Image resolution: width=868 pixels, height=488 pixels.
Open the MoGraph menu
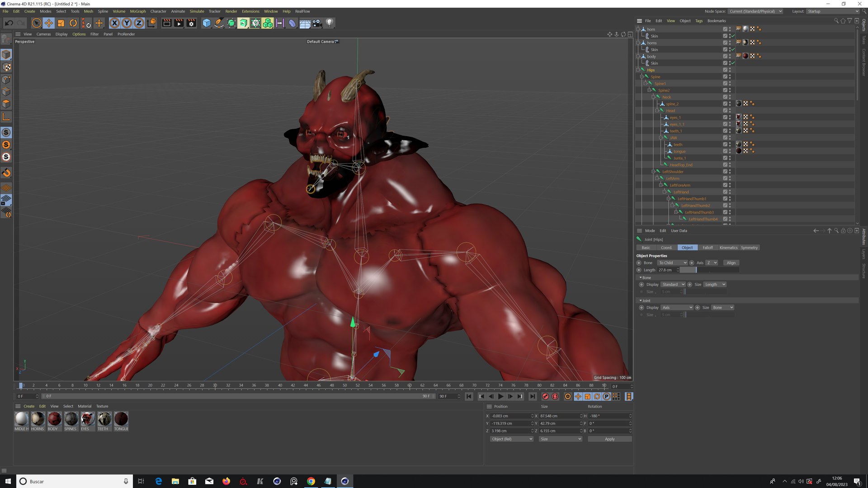pos(138,11)
